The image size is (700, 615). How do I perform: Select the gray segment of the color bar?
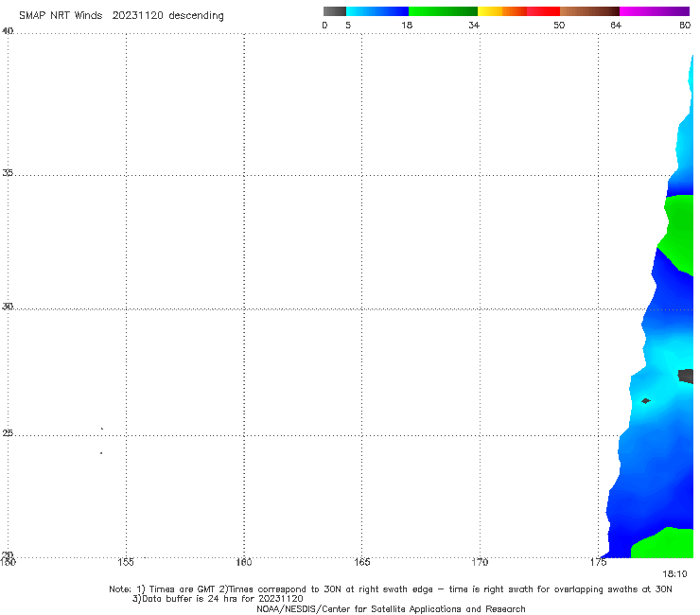pos(334,11)
